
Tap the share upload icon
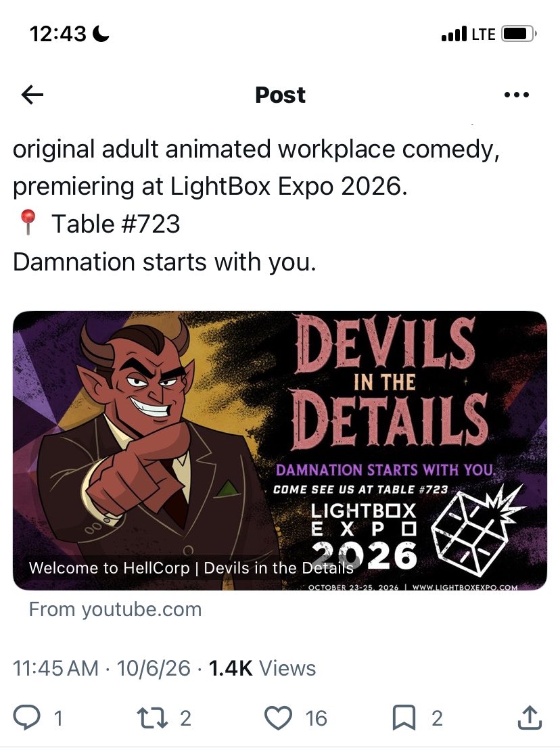click(x=530, y=718)
